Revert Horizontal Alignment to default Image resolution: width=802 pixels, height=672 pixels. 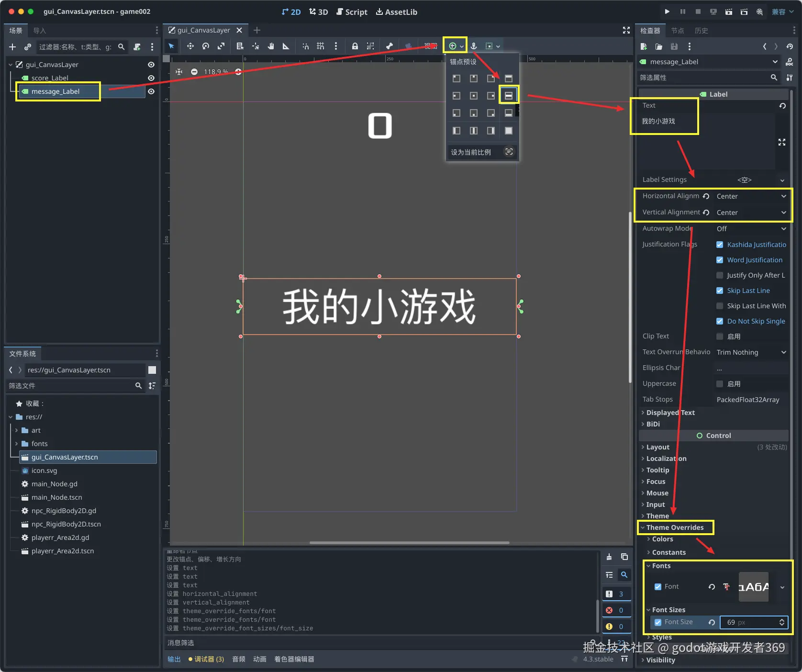point(706,196)
